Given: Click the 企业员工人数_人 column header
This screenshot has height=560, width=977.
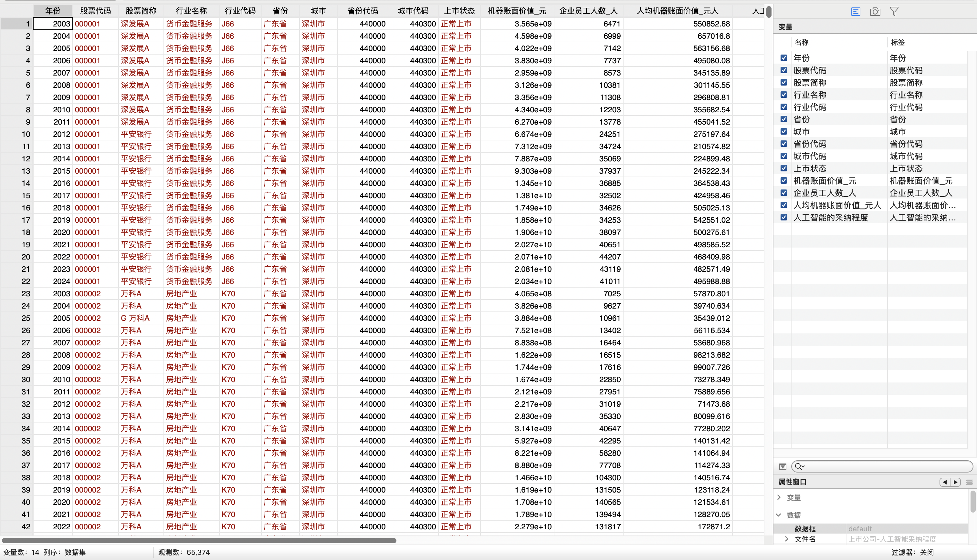Looking at the screenshot, I should pos(588,11).
